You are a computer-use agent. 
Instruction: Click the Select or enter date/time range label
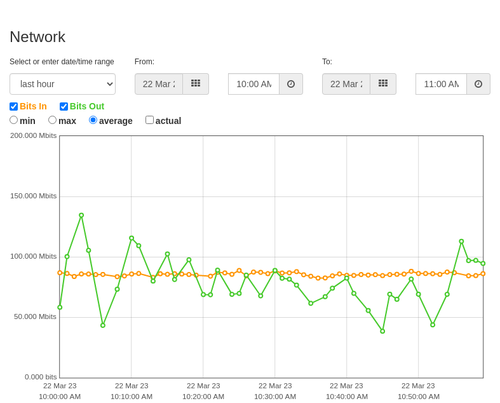(62, 62)
